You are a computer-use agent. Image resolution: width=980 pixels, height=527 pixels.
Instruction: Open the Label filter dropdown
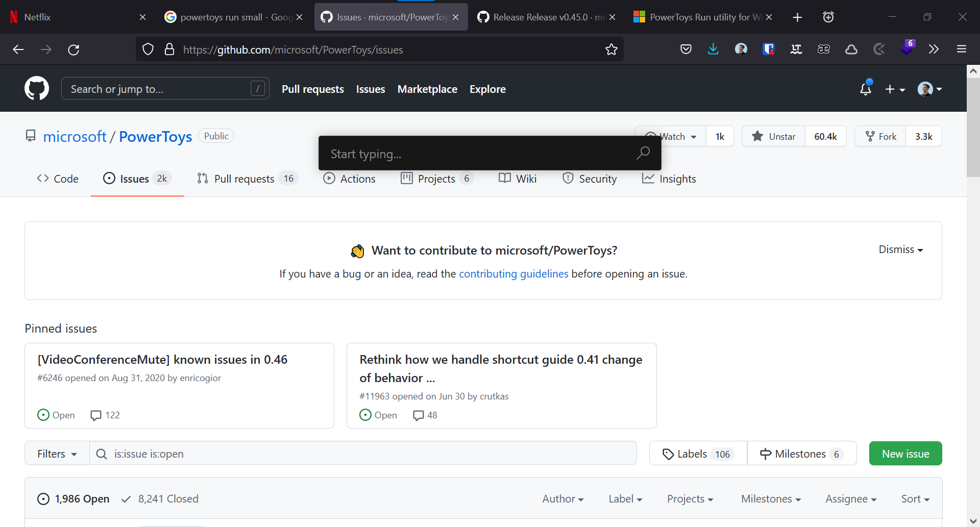coord(625,499)
